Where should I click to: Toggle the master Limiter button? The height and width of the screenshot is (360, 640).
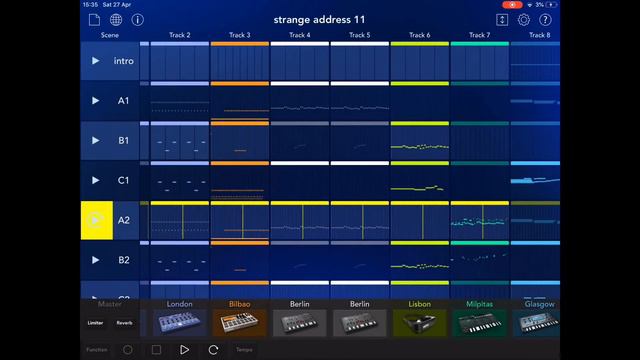(96, 323)
